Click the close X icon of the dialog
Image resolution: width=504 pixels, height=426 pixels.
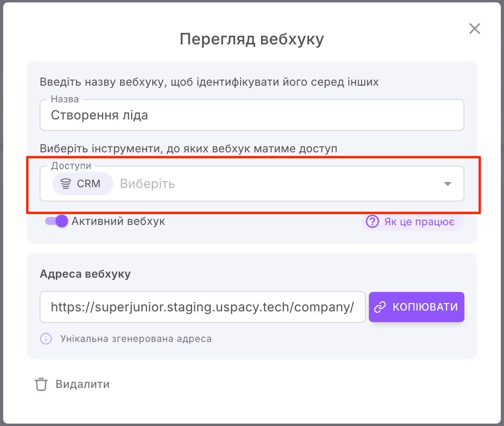coord(475,29)
